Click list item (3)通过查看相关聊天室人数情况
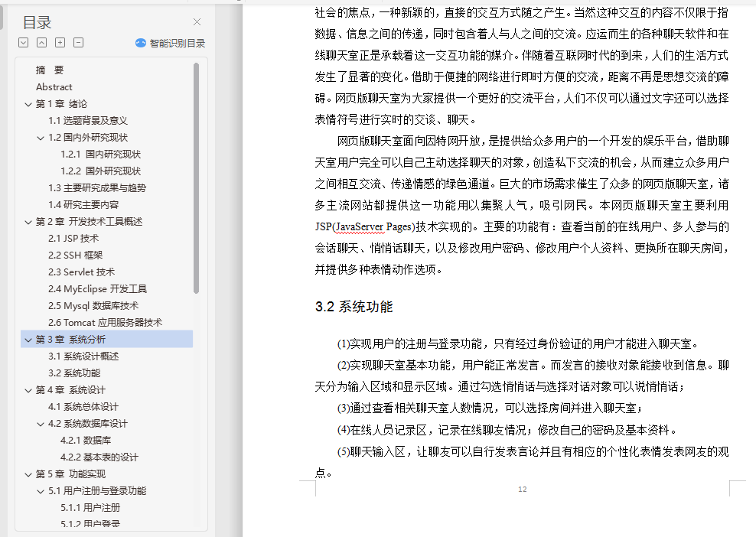The image size is (756, 537). coord(490,408)
